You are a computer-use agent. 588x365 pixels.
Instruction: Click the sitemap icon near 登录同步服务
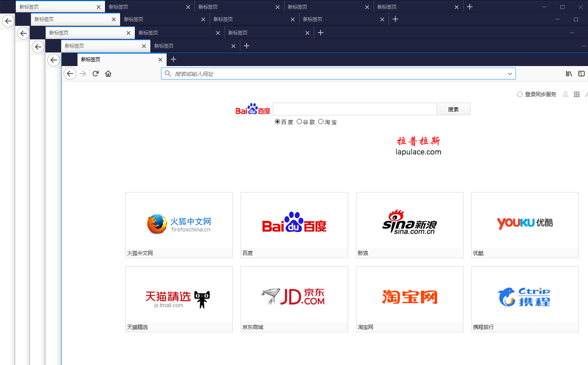pyautogui.click(x=565, y=94)
